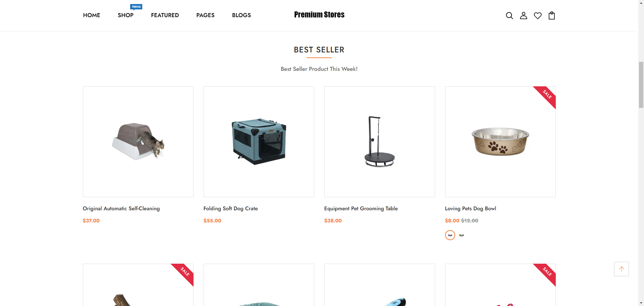Open Folding Soft Dog Crate link
Screen dimensions: 644x306
click(x=230, y=209)
